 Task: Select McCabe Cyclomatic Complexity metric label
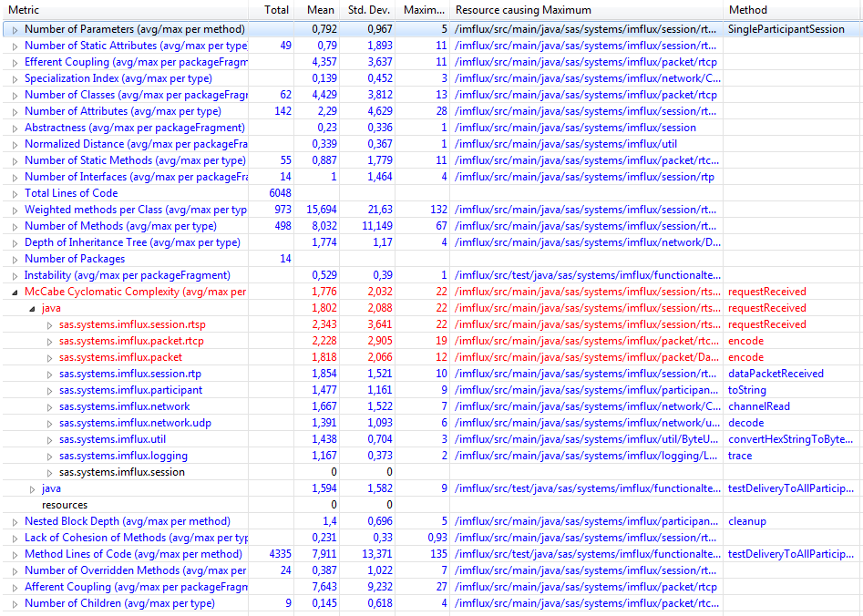pos(135,292)
